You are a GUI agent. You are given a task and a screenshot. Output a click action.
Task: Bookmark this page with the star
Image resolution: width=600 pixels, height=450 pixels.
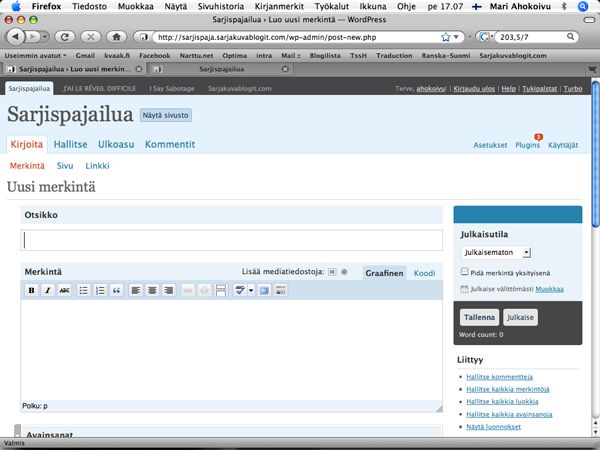click(x=445, y=37)
